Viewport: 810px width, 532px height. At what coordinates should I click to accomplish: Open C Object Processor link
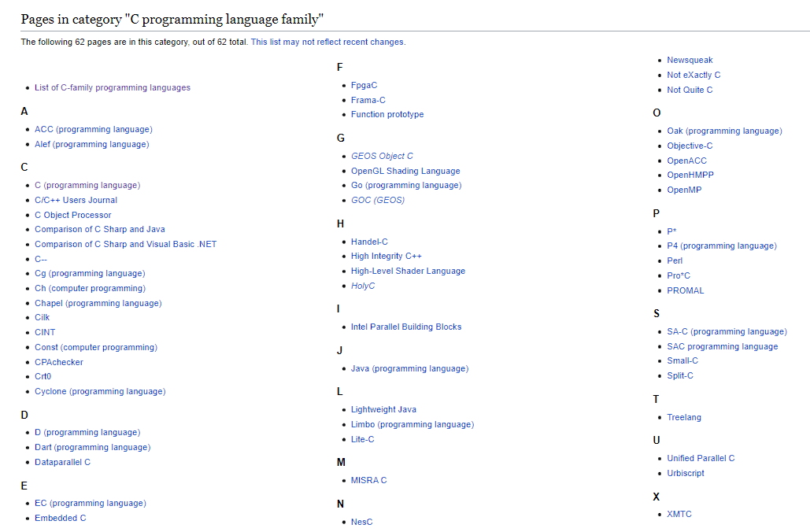(73, 215)
